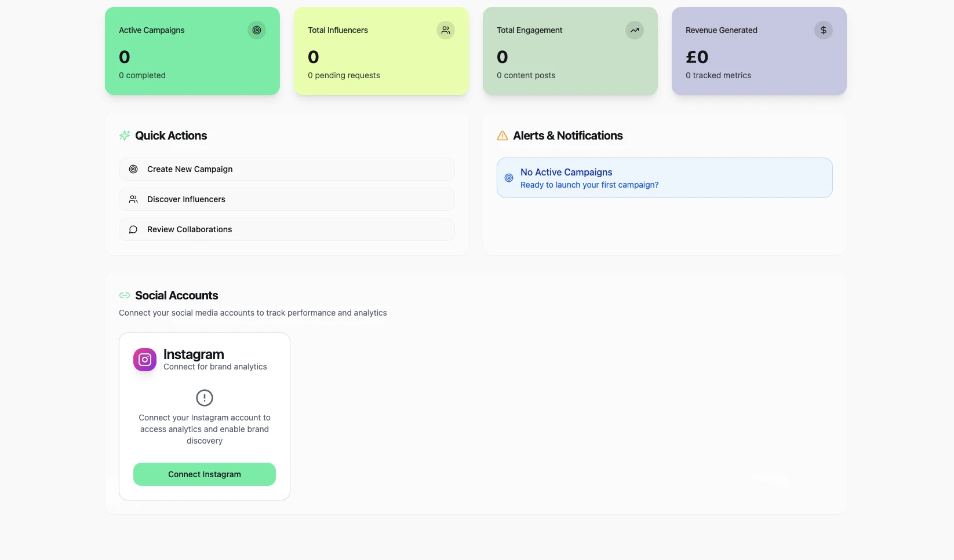
Task: Click the 'Revenue Generated' card title
Action: pos(722,30)
